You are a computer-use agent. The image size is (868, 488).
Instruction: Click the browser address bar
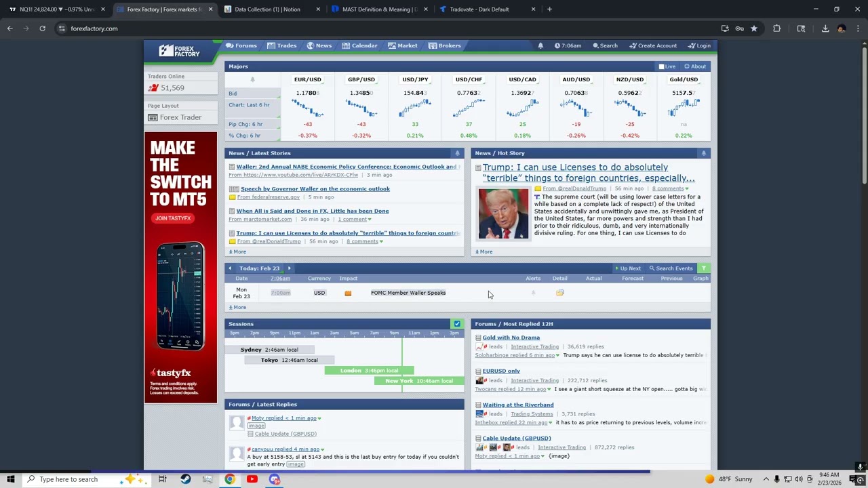coord(380,28)
